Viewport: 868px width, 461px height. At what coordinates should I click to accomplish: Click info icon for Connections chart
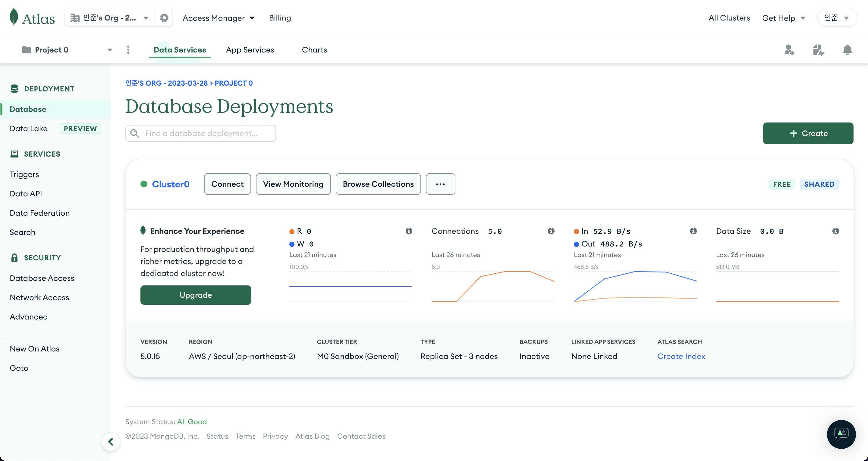point(551,231)
